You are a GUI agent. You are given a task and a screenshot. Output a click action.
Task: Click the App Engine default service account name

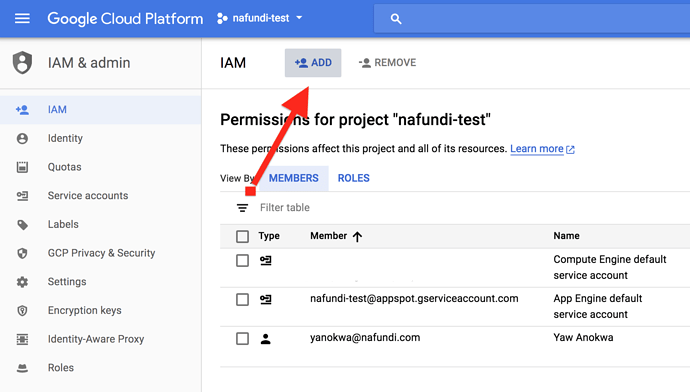pyautogui.click(x=598, y=306)
